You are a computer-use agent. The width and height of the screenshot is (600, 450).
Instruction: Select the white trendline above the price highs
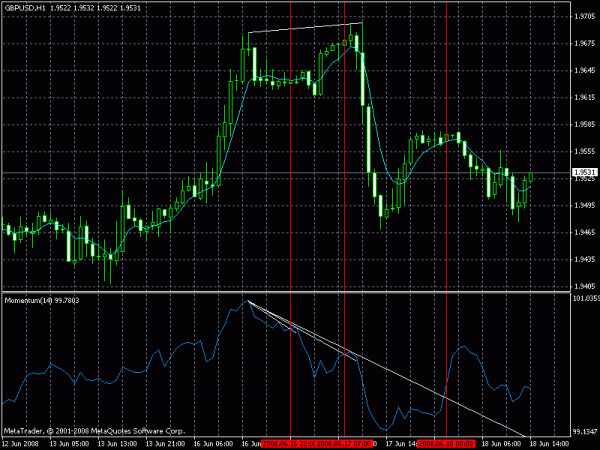coord(305,28)
